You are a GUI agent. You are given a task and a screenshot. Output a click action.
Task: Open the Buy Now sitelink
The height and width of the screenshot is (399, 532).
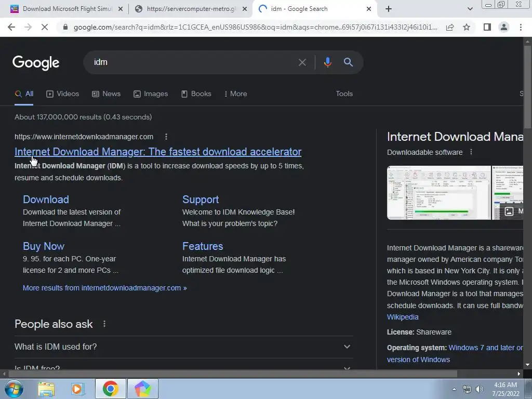44,246
